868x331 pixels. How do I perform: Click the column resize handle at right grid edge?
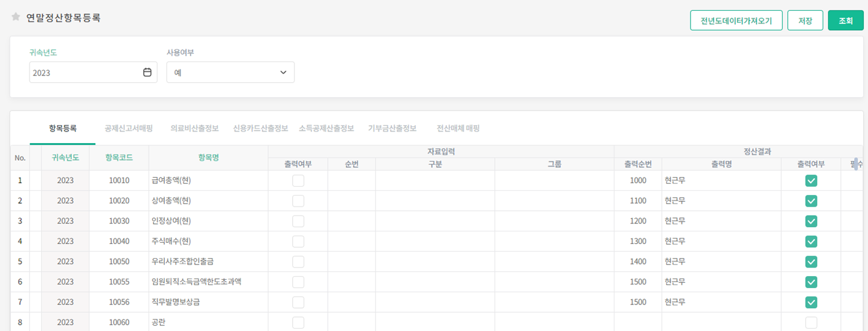pos(855,164)
